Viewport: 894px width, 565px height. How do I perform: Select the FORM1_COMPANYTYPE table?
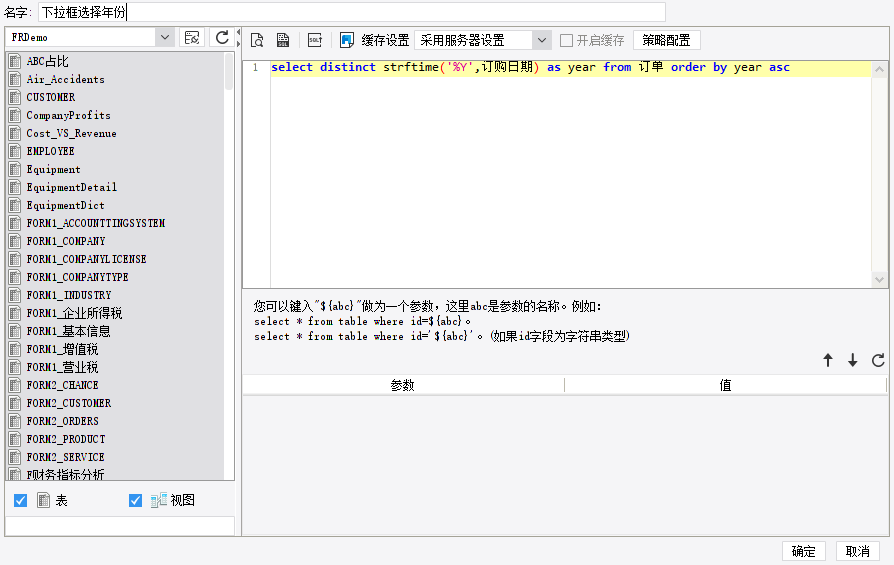click(x=77, y=277)
